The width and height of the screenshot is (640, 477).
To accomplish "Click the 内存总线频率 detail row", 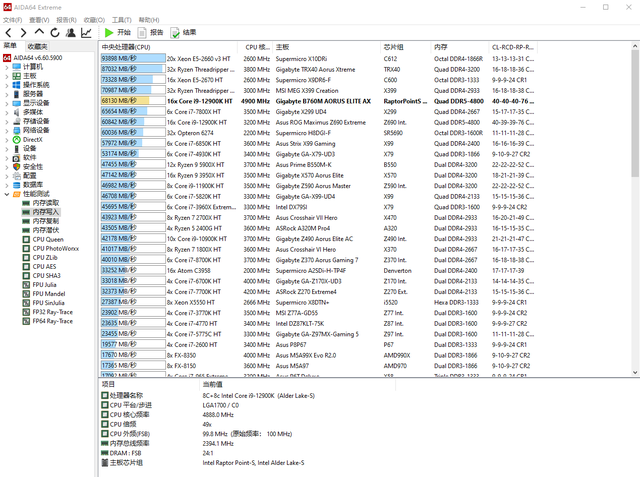I will [x=167, y=444].
